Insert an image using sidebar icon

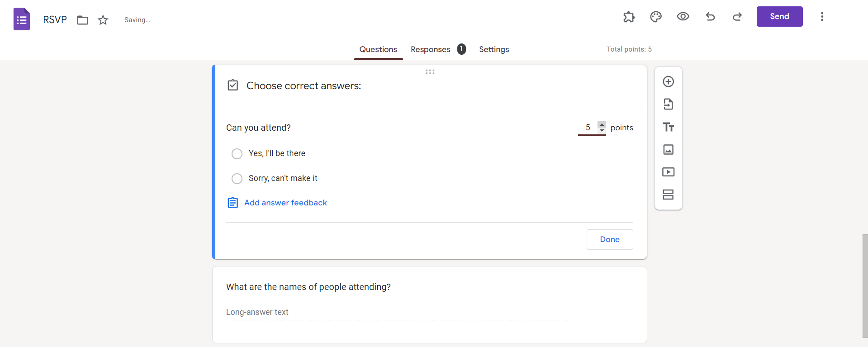(668, 149)
